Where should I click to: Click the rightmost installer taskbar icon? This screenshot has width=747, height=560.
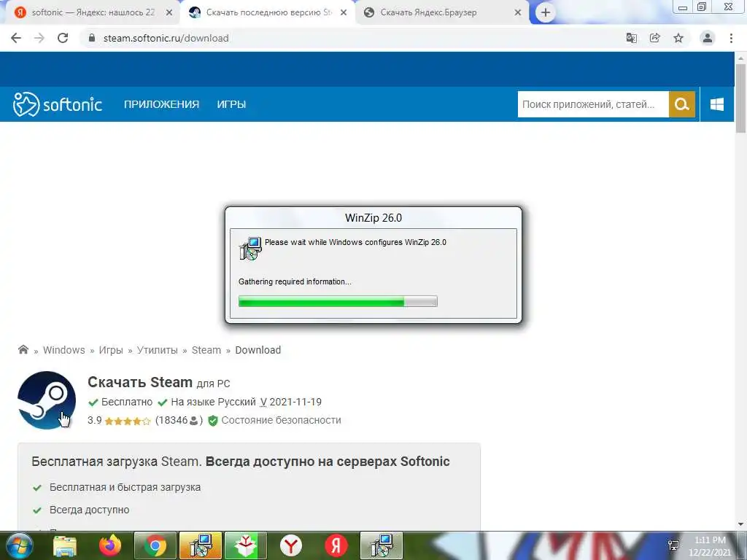(x=382, y=545)
